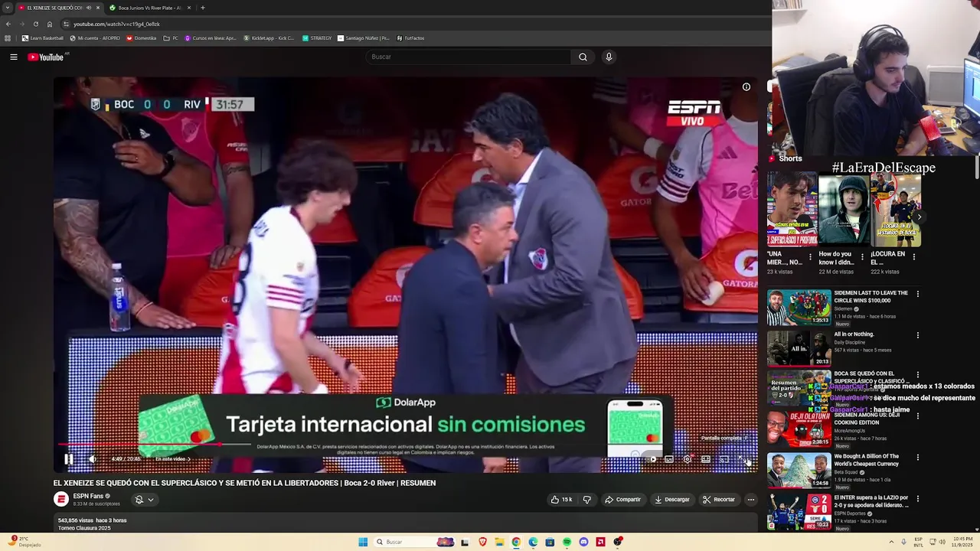Image resolution: width=980 pixels, height=551 pixels.
Task: Open the 'SIDEMEN LAST TO LEAVE THE CIRCLE' thumbnail
Action: point(799,307)
